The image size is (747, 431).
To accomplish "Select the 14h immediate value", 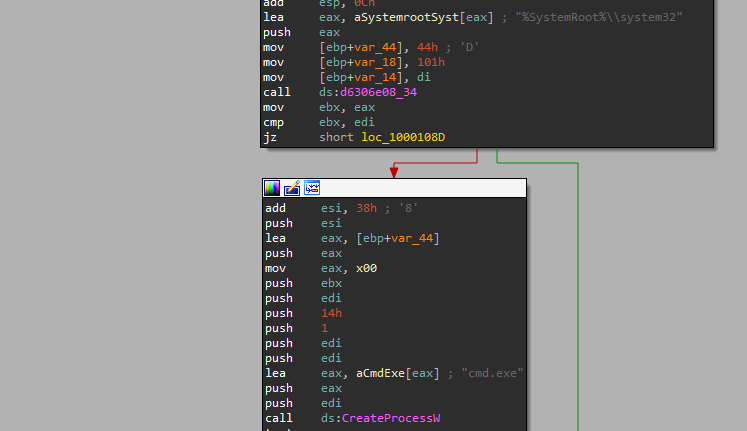I will point(332,313).
